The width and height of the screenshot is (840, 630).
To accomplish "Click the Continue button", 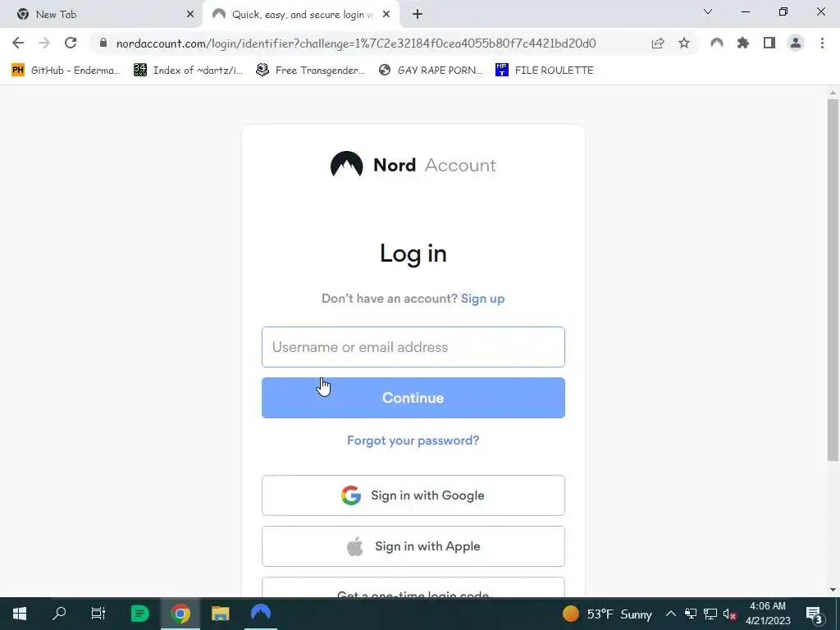I will [x=413, y=398].
